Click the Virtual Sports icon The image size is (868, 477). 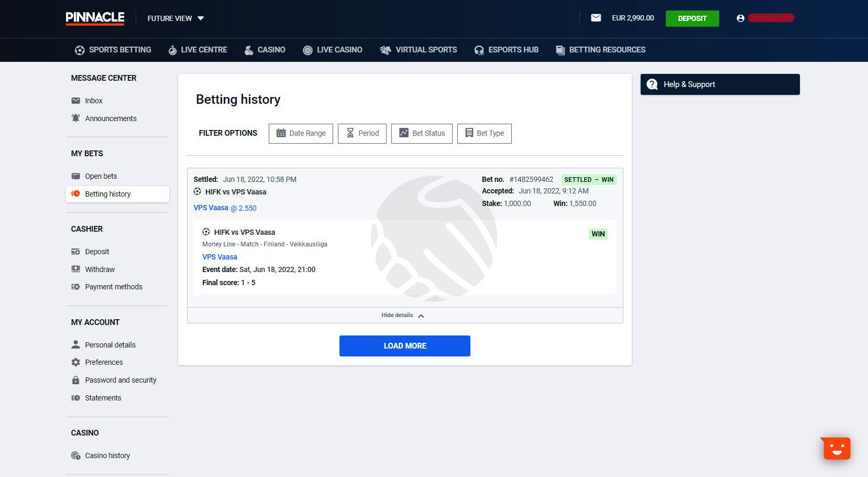(x=386, y=50)
